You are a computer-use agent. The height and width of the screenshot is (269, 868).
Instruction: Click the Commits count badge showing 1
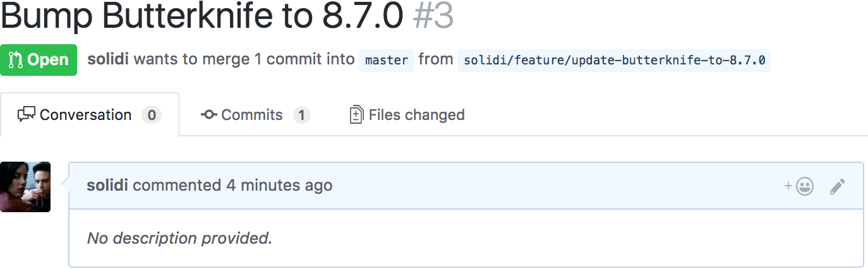pos(302,115)
